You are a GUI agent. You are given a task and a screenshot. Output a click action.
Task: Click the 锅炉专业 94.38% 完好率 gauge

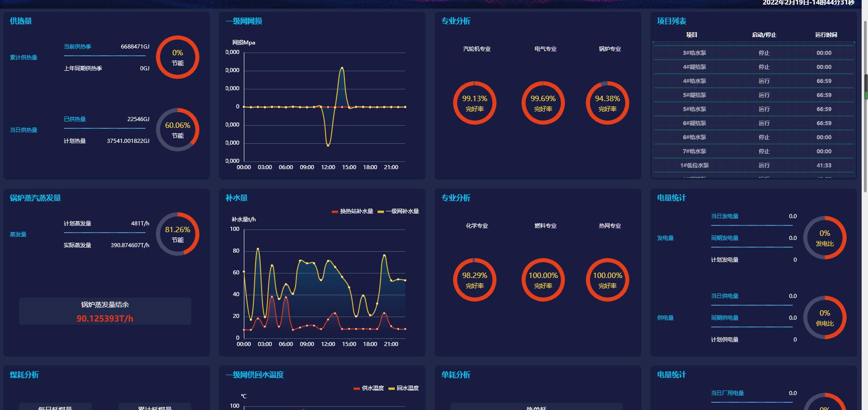tap(607, 103)
